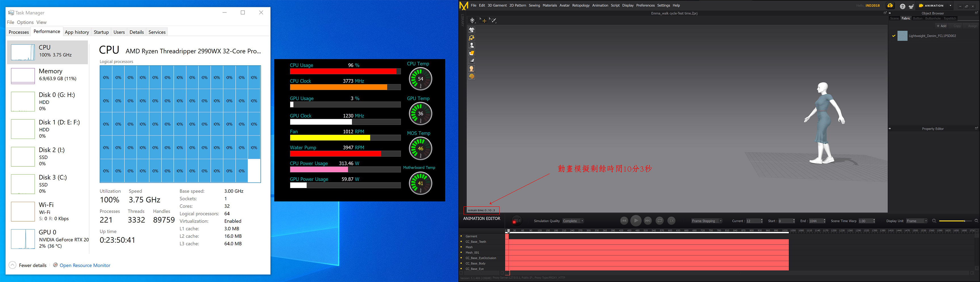Open the 3D Garment menu

tap(497, 5)
